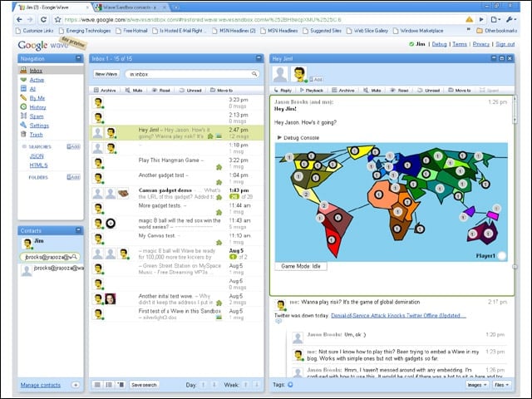The image size is (532, 399).
Task: Mark as Unread in Inbox toolbar
Action: 190,91
